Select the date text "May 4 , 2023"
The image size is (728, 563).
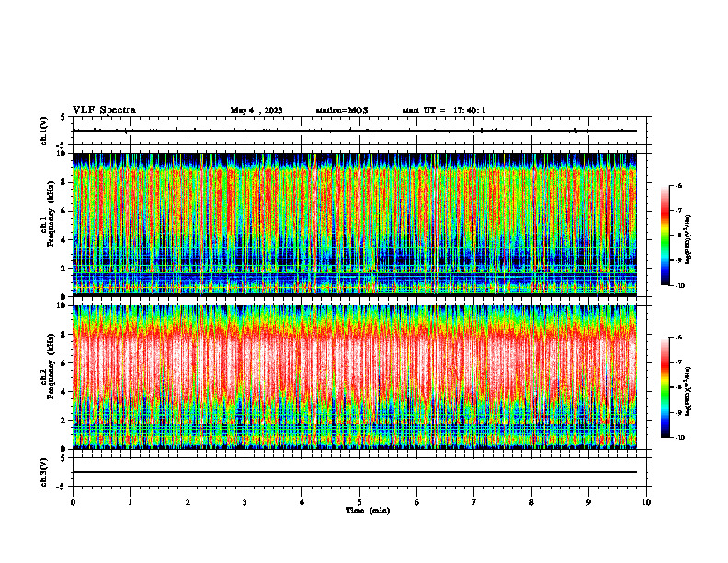tap(256, 110)
